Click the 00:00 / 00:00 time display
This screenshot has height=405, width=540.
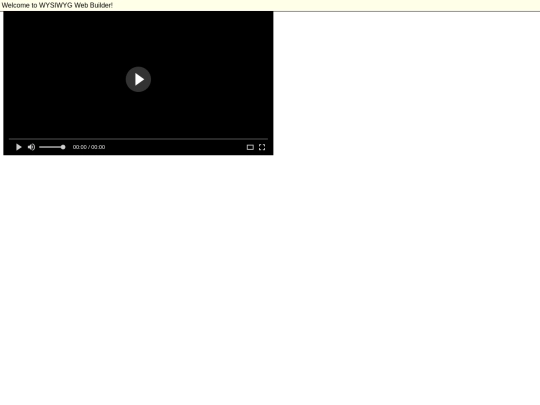(x=89, y=147)
